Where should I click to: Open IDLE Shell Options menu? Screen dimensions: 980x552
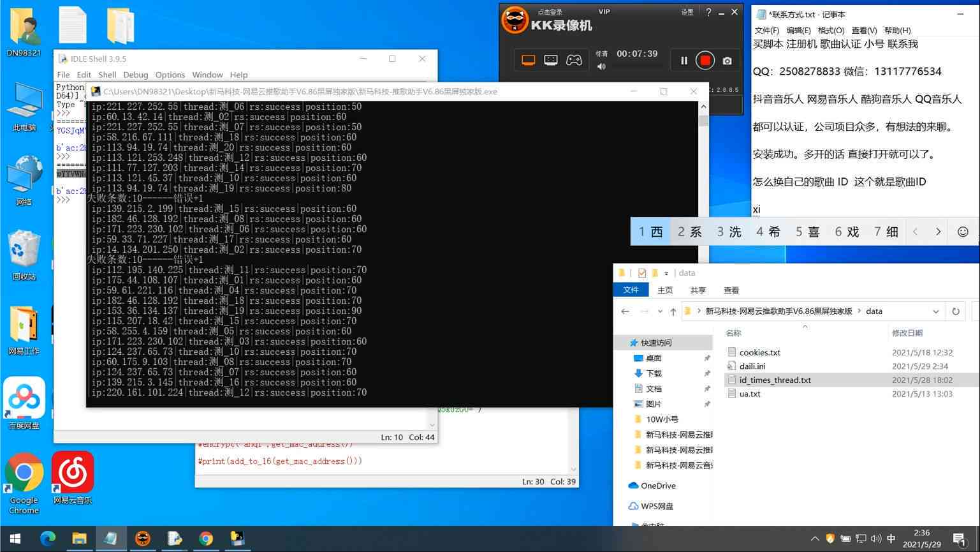click(x=170, y=75)
